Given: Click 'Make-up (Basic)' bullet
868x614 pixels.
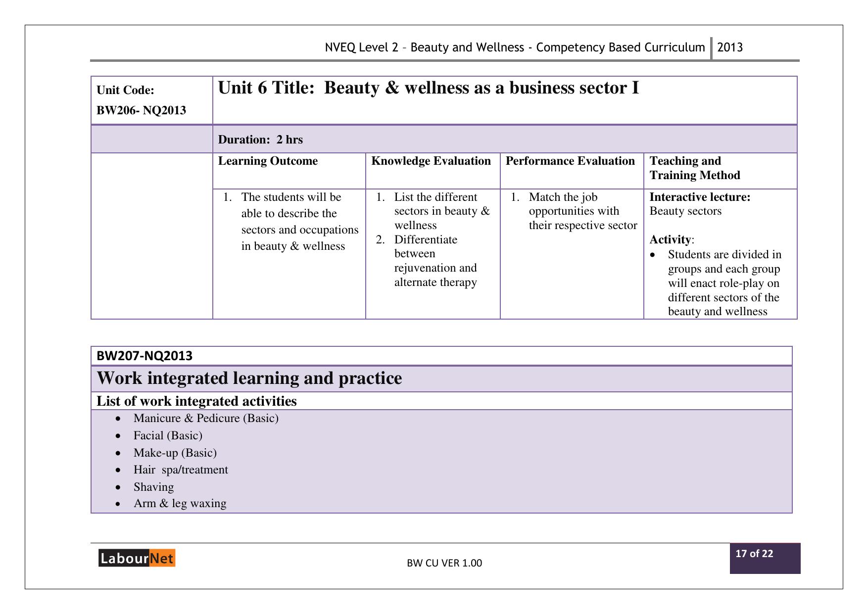Looking at the screenshot, I should pos(175,453).
